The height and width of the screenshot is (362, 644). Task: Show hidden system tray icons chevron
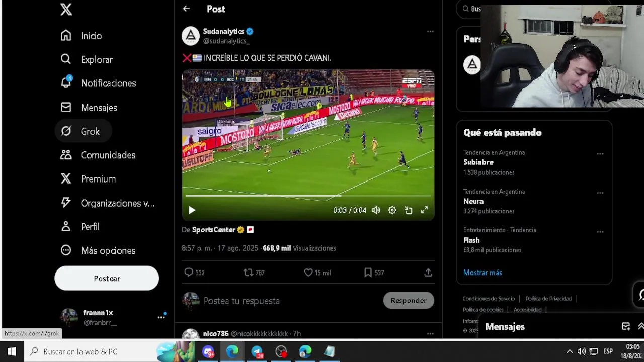[x=570, y=351]
